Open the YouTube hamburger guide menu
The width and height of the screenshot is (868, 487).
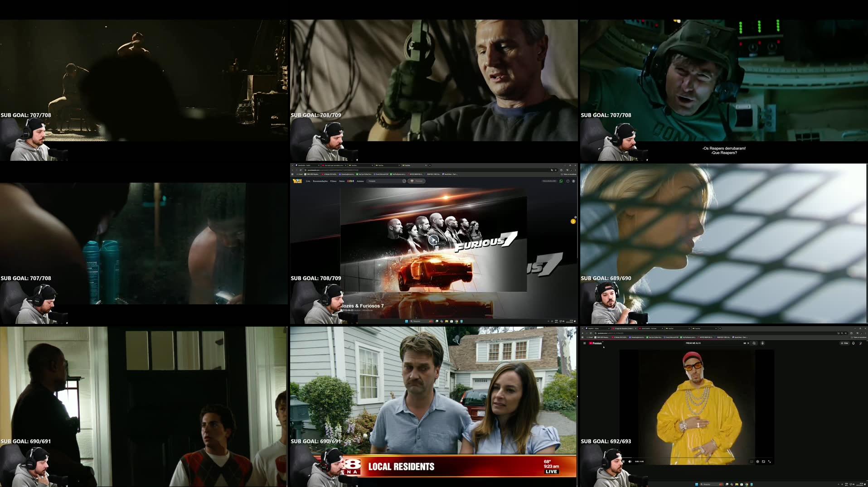click(584, 343)
